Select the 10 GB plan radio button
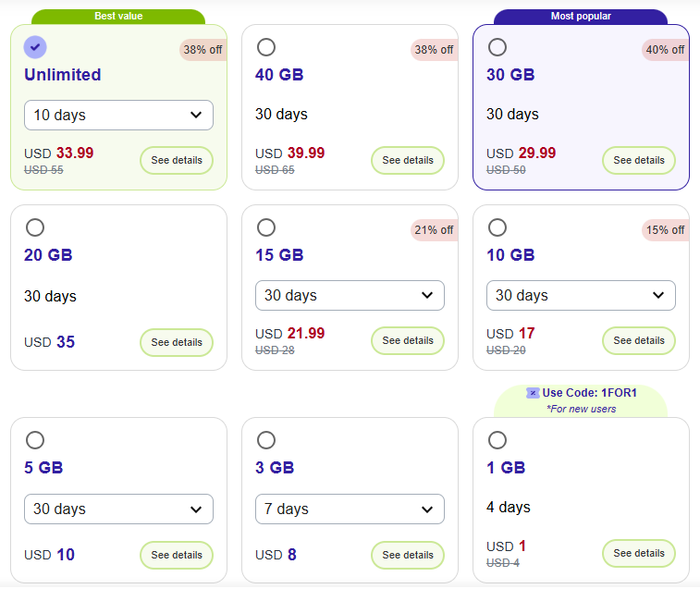 tap(497, 227)
